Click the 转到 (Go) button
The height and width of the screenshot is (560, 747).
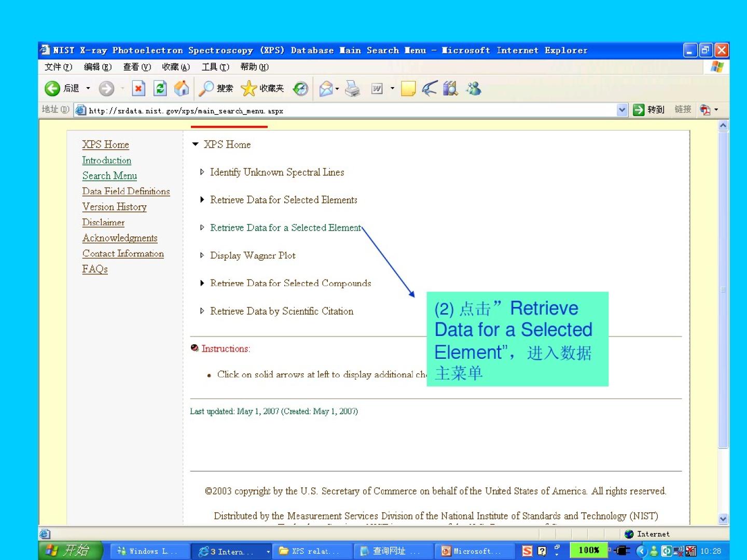coord(649,110)
